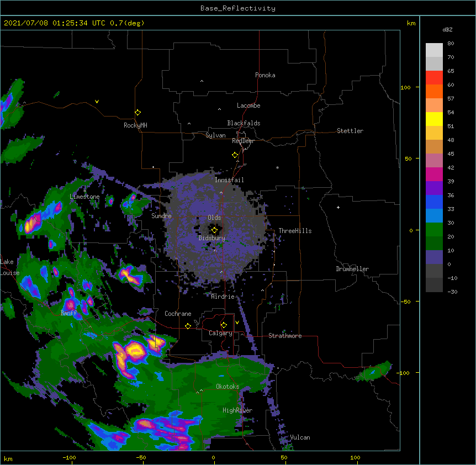Click the bright green 20-30 dBZ legend band
476x465 pixels.
[434, 230]
